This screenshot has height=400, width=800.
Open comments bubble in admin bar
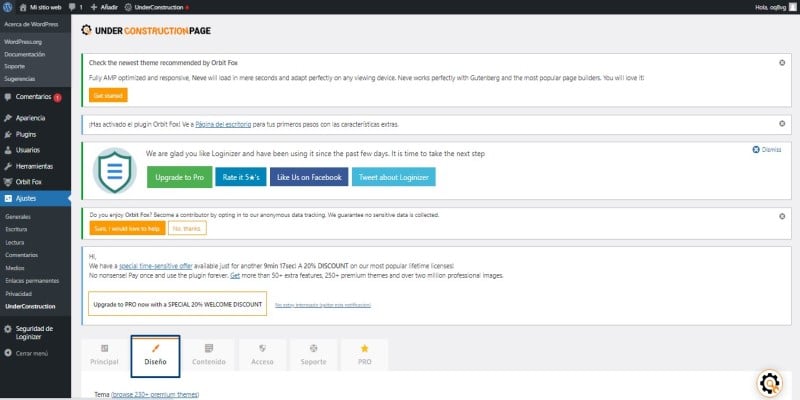(76, 7)
